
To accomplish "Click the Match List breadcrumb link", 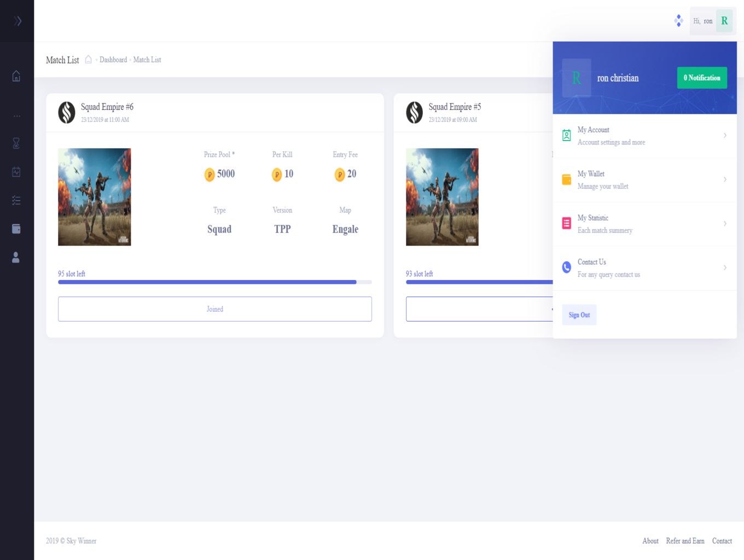I will (x=147, y=60).
